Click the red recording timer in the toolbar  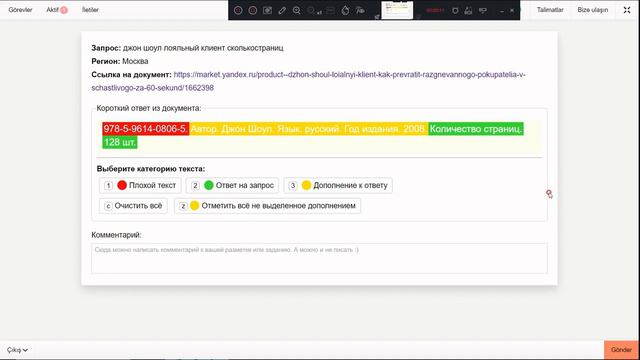click(x=435, y=10)
